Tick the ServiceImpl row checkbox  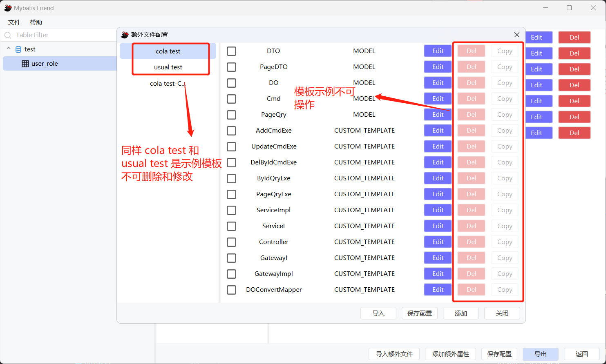(231, 210)
